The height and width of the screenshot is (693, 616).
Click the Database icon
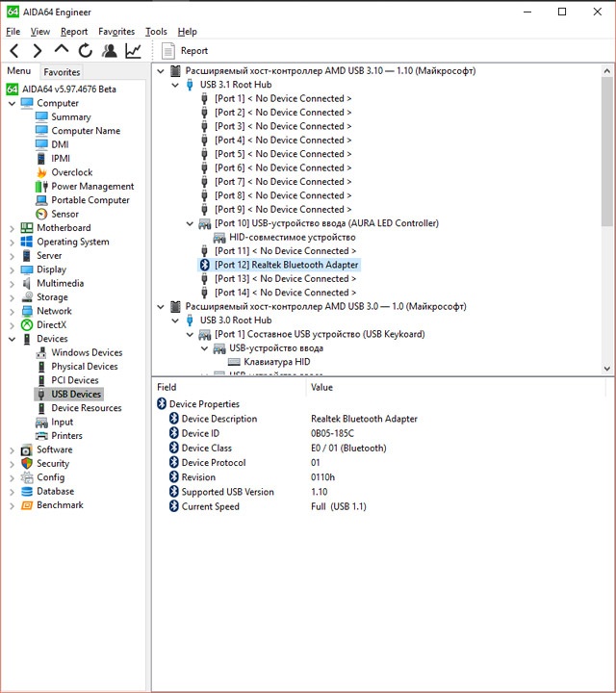pos(27,491)
